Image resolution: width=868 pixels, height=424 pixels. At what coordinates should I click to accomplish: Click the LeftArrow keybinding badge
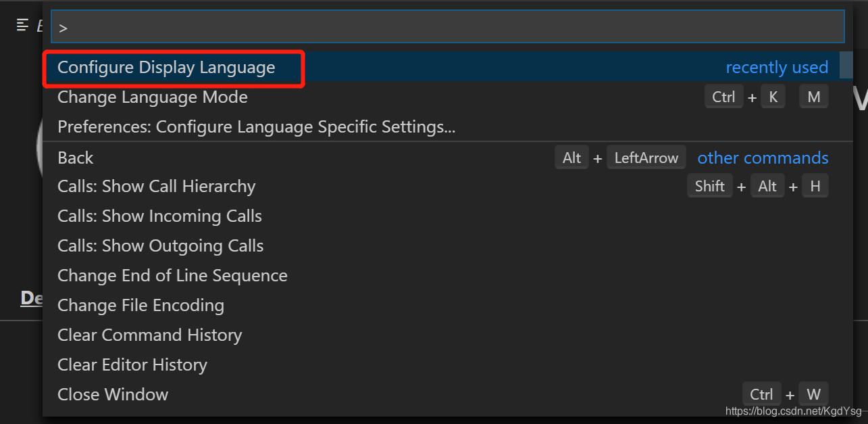(x=646, y=158)
